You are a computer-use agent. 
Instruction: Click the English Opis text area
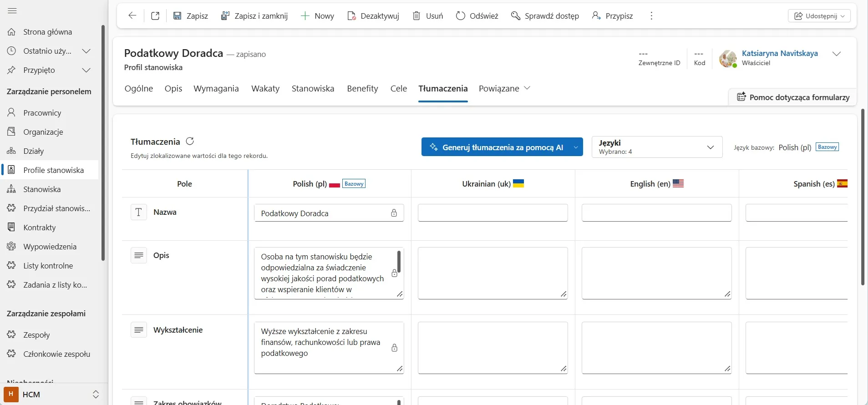(x=657, y=273)
